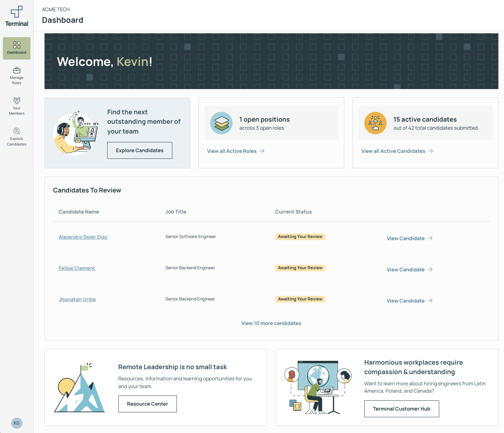Click the candidates group icon on active candidates card
Viewport: 504px width, 433px height.
tap(375, 123)
